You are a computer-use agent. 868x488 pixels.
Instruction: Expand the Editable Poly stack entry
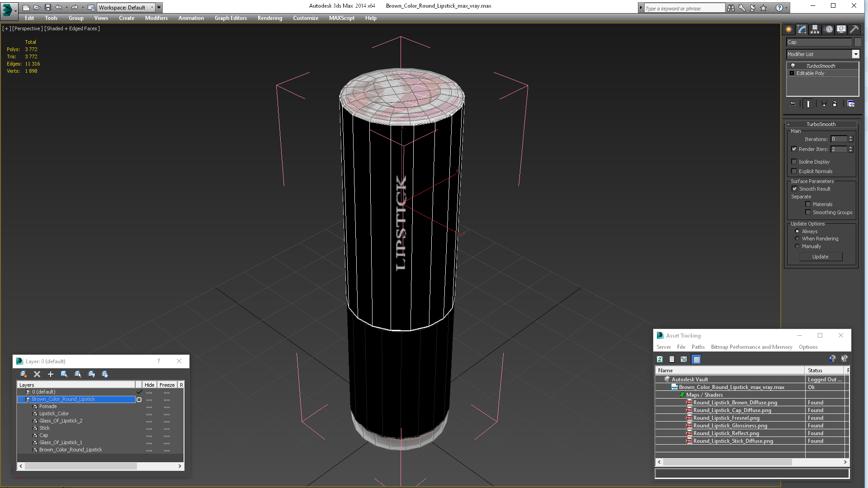792,73
